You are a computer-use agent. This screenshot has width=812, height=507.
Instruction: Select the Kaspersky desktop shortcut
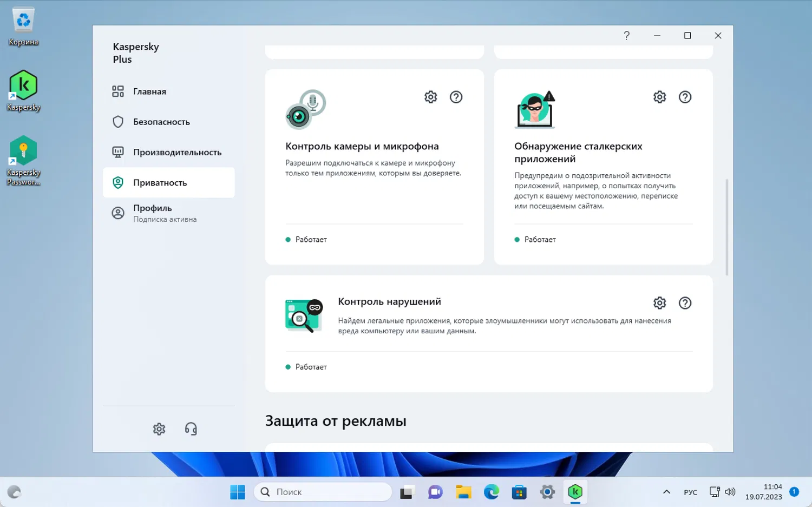point(23,91)
